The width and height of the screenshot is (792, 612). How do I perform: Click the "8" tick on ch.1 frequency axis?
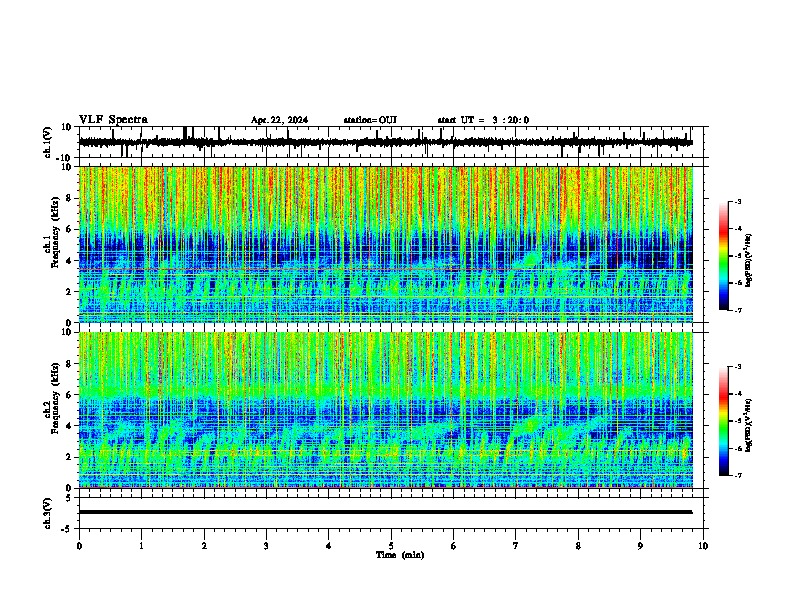click(x=70, y=198)
